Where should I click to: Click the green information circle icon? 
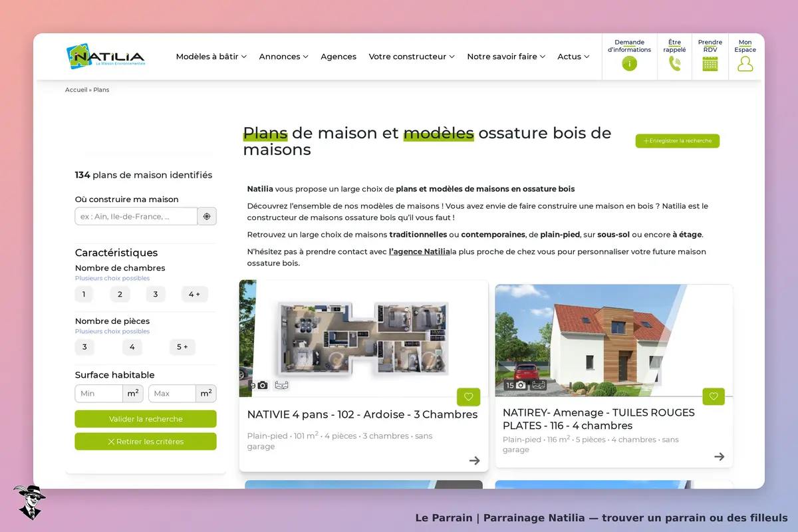coord(629,64)
